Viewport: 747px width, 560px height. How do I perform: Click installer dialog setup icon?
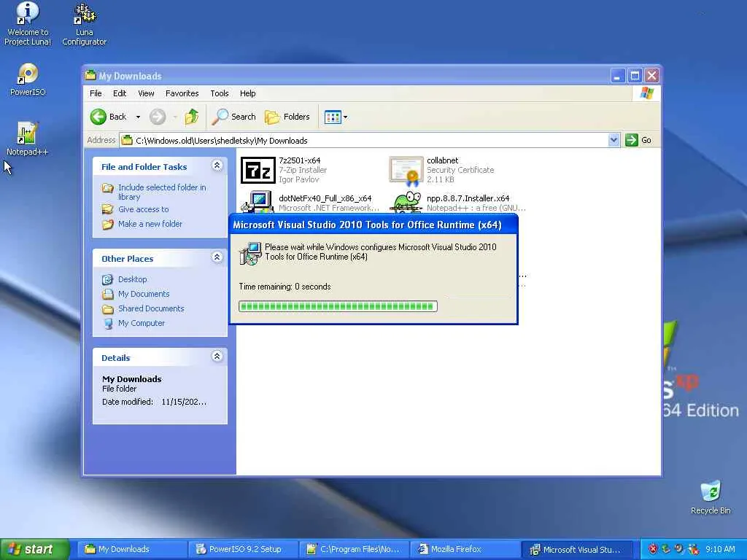[x=250, y=253]
